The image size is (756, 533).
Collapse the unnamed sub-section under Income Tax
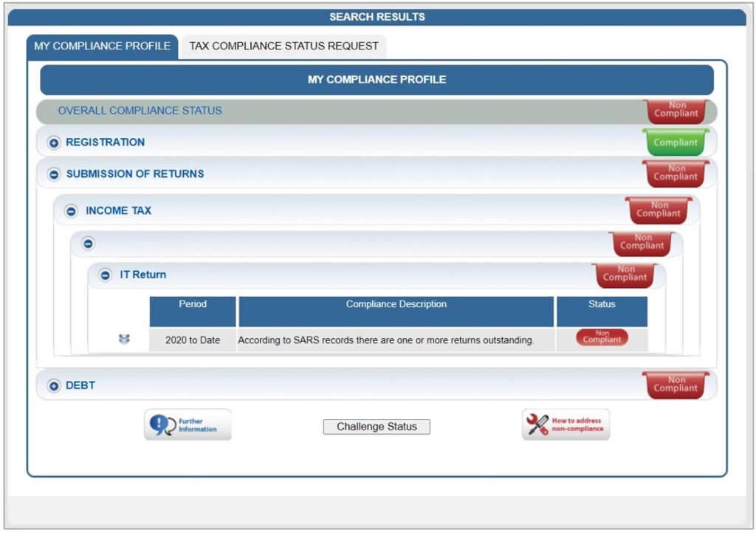(x=89, y=244)
